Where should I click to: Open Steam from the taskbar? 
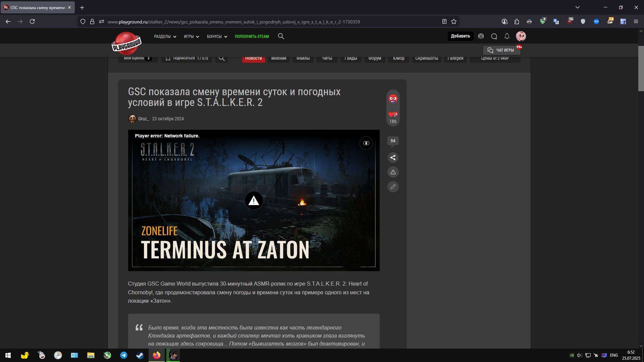tap(140, 355)
